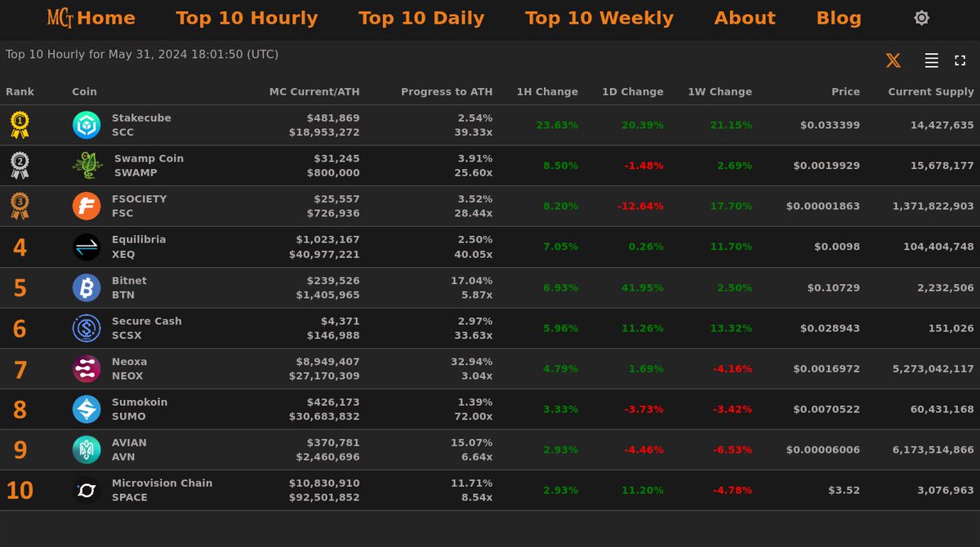Open the Top 10 Daily page
The width and height of the screenshot is (980, 547).
pyautogui.click(x=421, y=18)
